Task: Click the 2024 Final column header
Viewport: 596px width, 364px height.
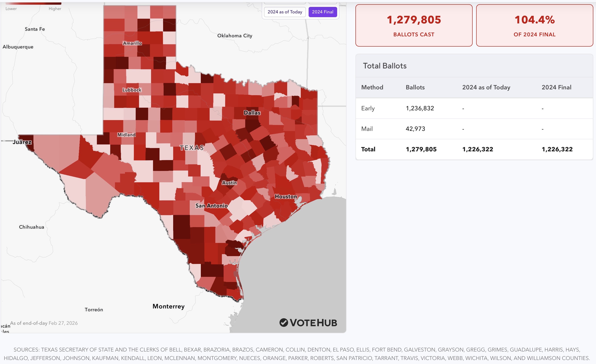Action: tap(556, 87)
